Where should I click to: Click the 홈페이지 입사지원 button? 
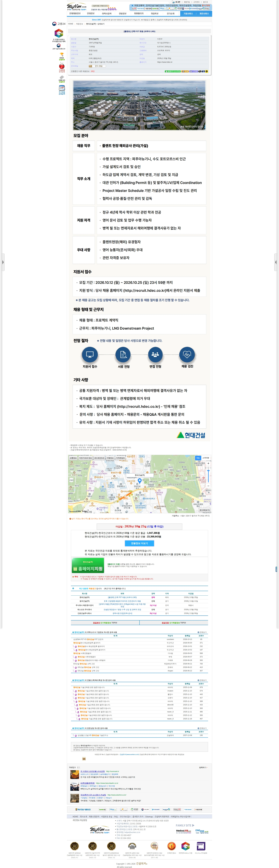[173, 71]
